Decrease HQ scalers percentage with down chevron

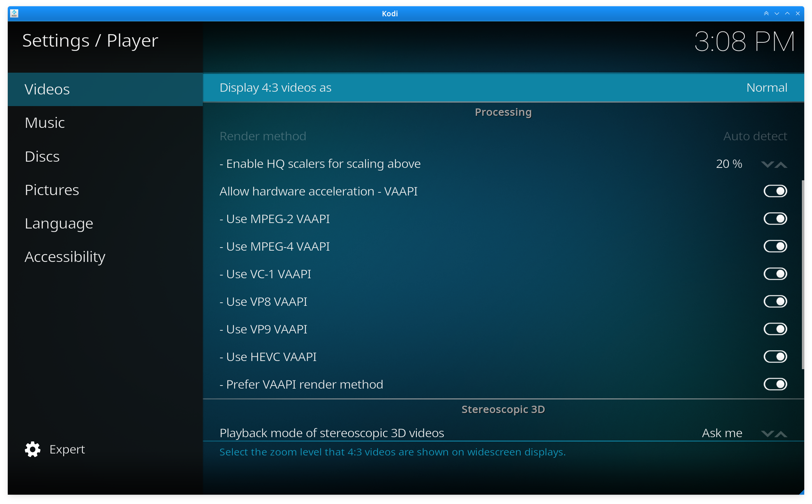click(x=767, y=165)
